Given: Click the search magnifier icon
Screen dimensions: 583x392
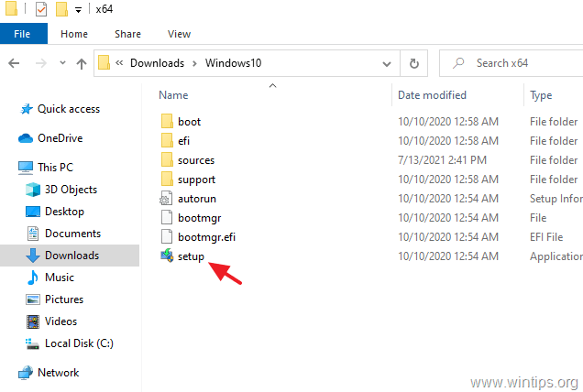Looking at the screenshot, I should coord(458,63).
